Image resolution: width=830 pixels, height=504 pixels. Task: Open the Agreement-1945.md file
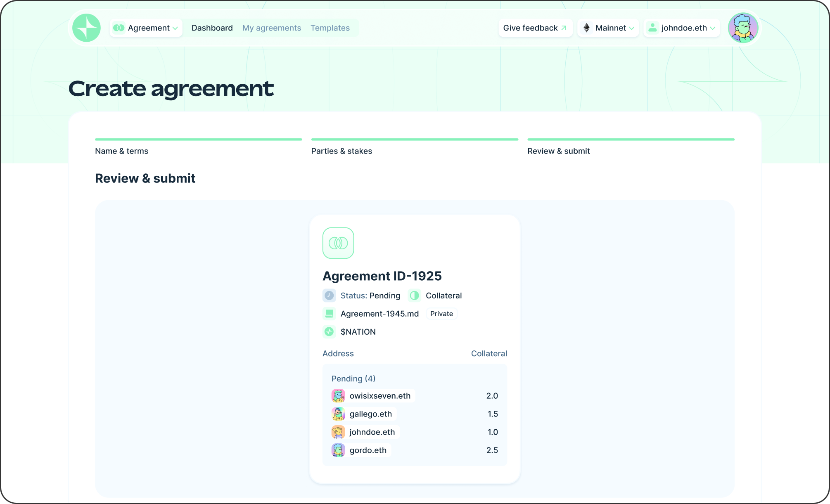(379, 314)
